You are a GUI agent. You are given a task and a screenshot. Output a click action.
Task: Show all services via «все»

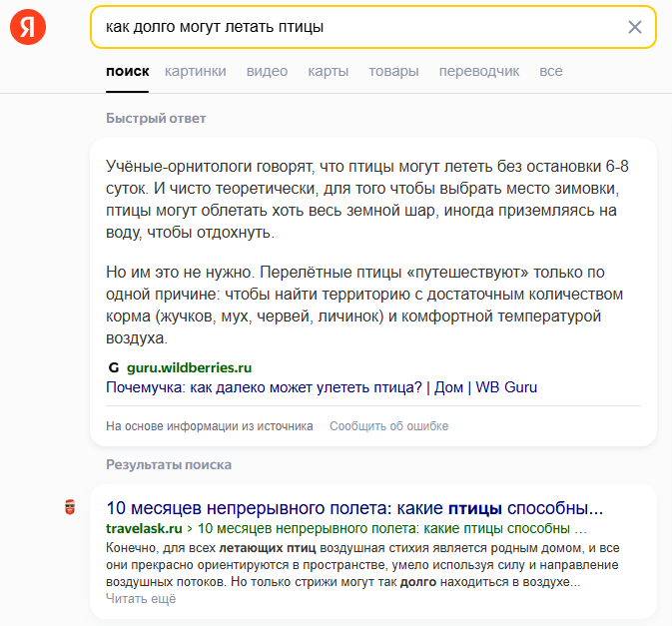click(x=551, y=71)
